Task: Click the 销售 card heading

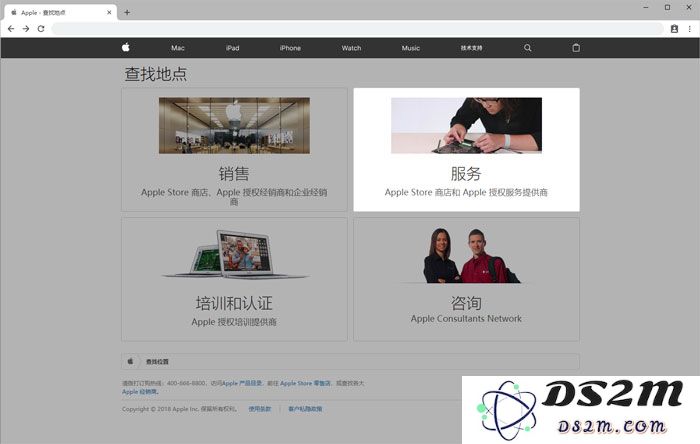Action: point(234,174)
